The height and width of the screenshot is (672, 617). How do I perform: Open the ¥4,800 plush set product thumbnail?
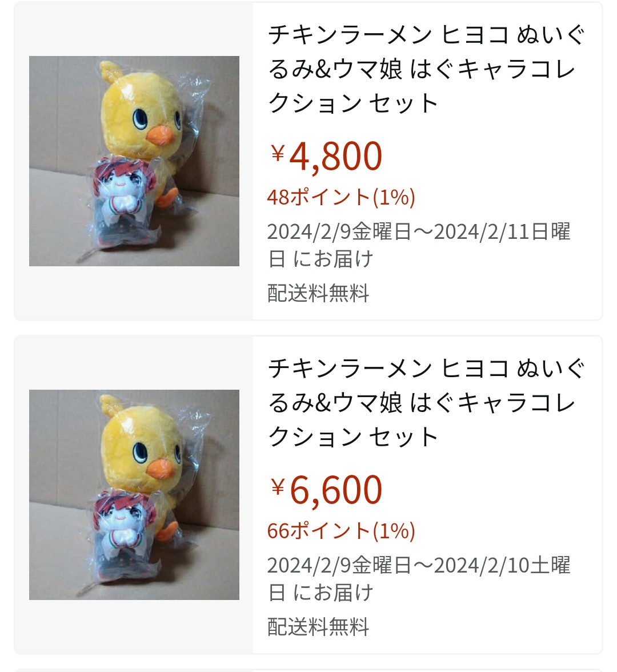click(x=134, y=161)
